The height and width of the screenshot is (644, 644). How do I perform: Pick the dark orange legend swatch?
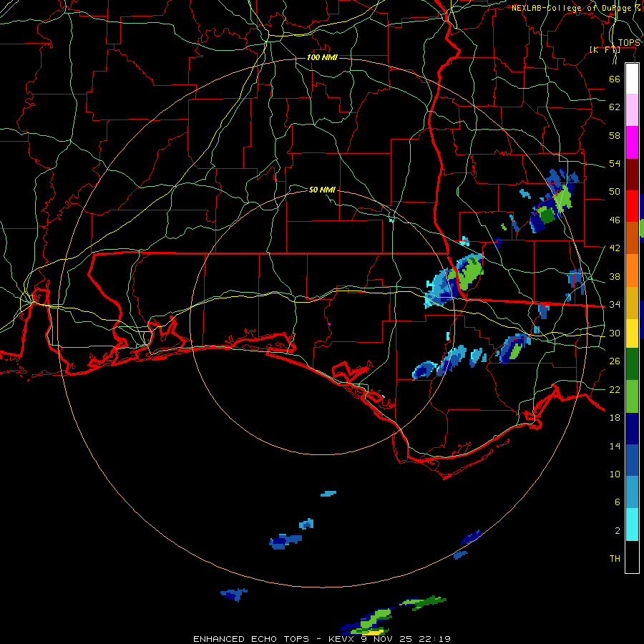coord(632,238)
